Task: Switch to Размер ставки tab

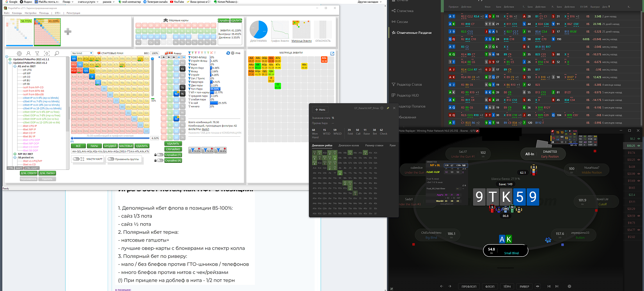Action: pos(374,145)
